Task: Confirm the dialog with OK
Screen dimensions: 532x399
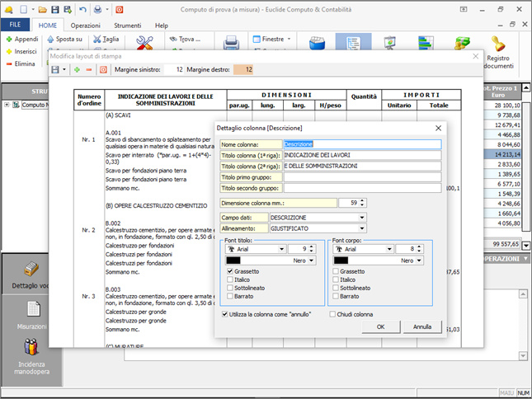Action: 380,326
